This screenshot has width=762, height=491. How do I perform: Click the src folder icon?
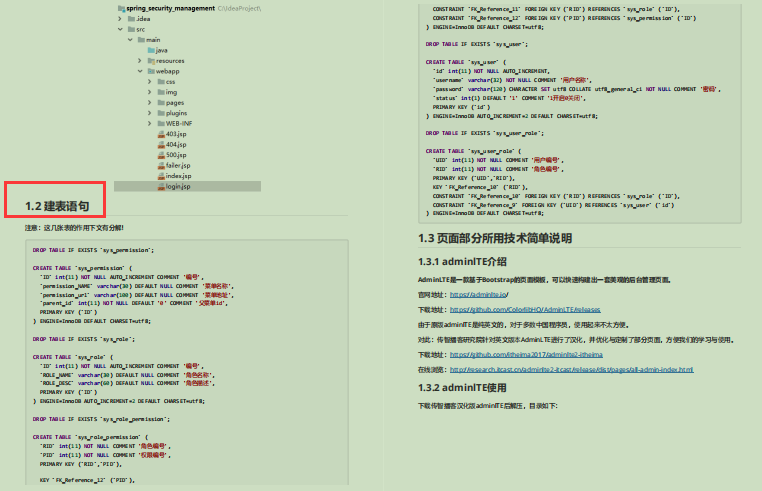[131, 30]
